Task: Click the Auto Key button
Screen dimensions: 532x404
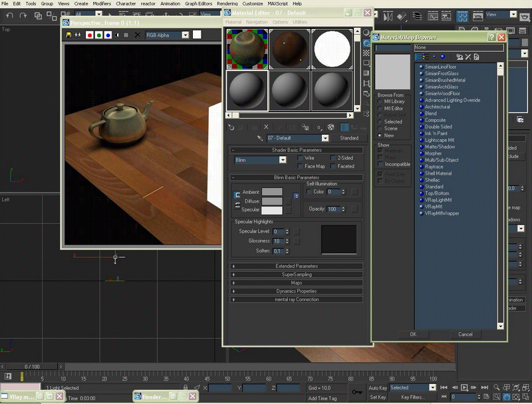Action: 378,388
